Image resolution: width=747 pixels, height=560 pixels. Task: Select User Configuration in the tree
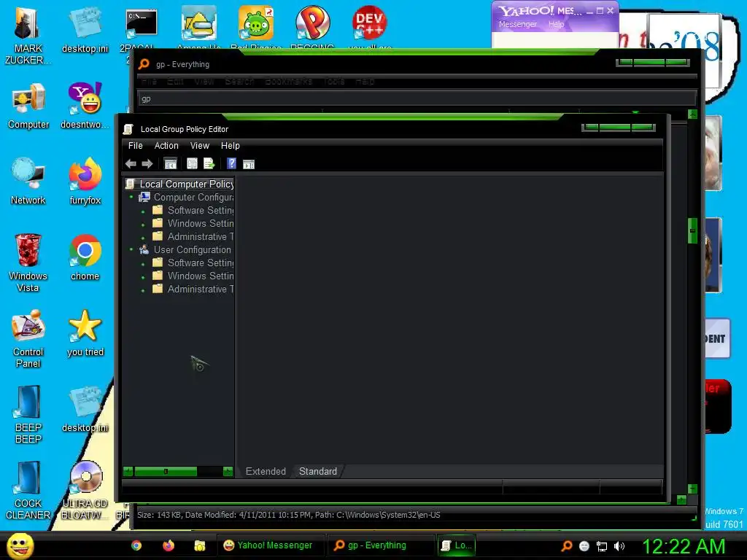pyautogui.click(x=192, y=249)
